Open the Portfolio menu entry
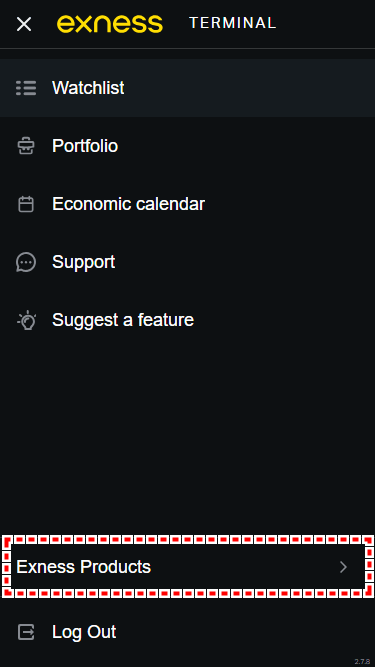 coord(85,146)
